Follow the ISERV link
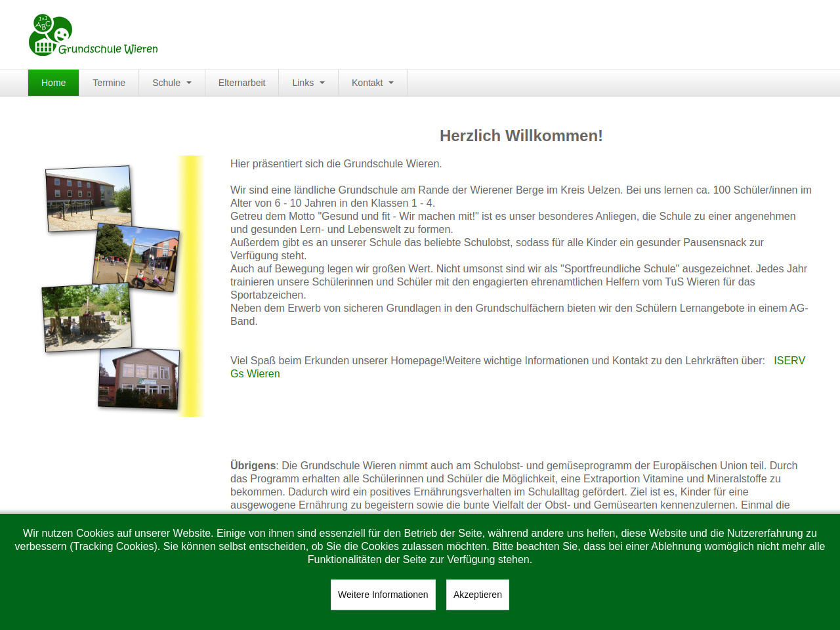840x630 pixels. point(789,360)
